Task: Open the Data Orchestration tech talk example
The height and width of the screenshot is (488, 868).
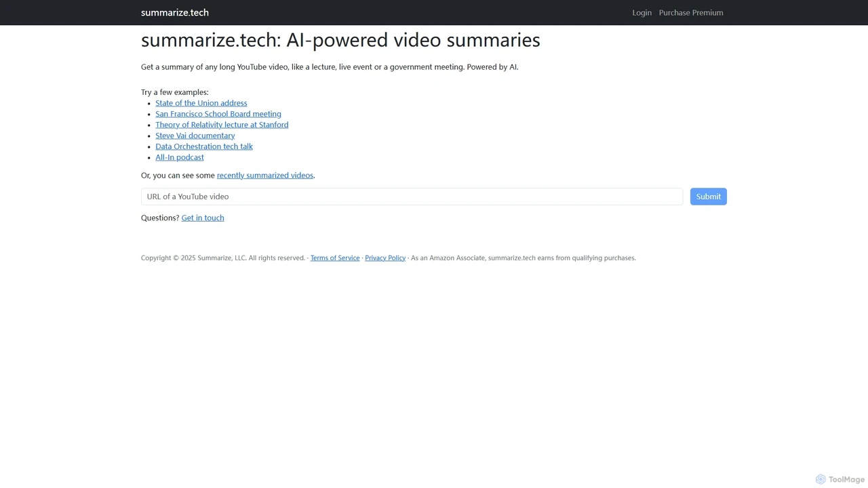Action: (x=204, y=146)
